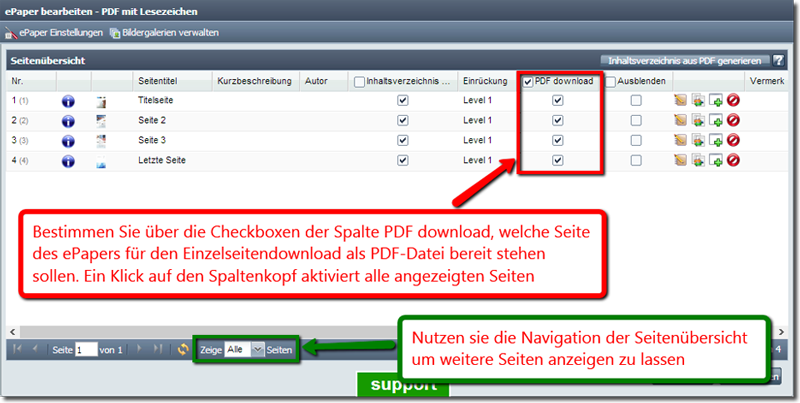Click Level 1 cell in Seite 2 row

tap(478, 120)
